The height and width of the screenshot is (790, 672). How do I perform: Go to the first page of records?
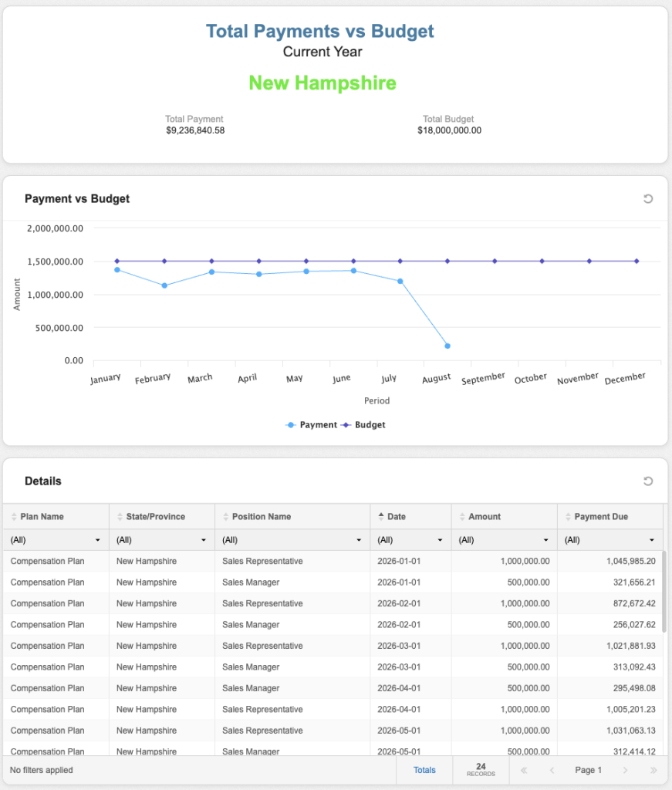[525, 770]
